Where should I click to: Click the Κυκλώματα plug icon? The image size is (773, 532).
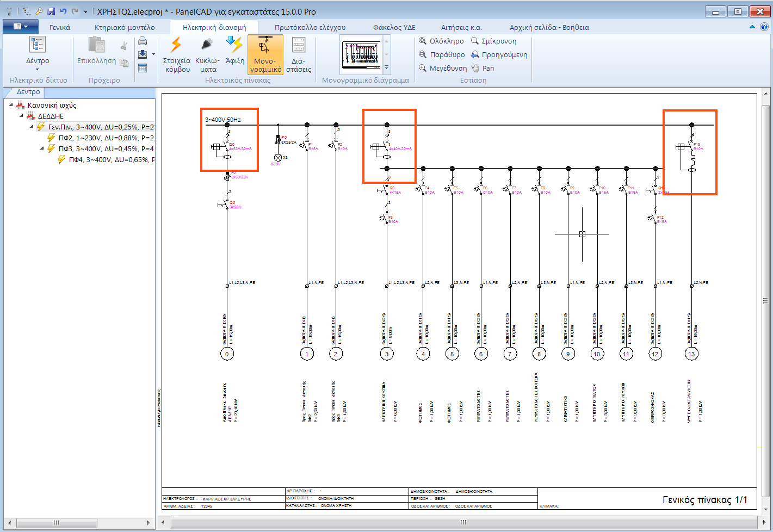coord(207,54)
